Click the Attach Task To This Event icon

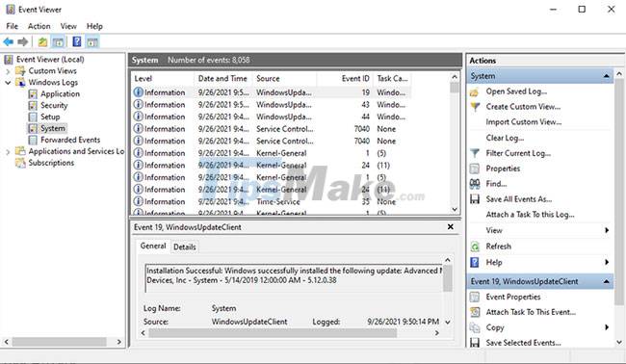[475, 312]
